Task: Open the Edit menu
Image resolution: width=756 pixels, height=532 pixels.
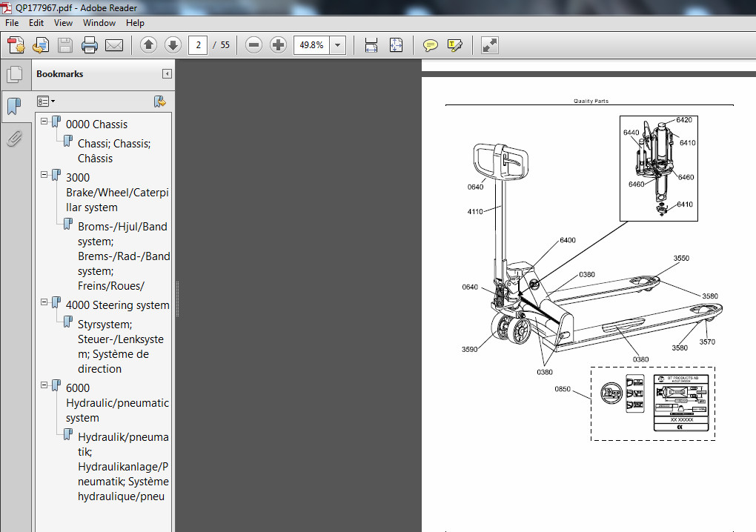Action: click(x=36, y=23)
